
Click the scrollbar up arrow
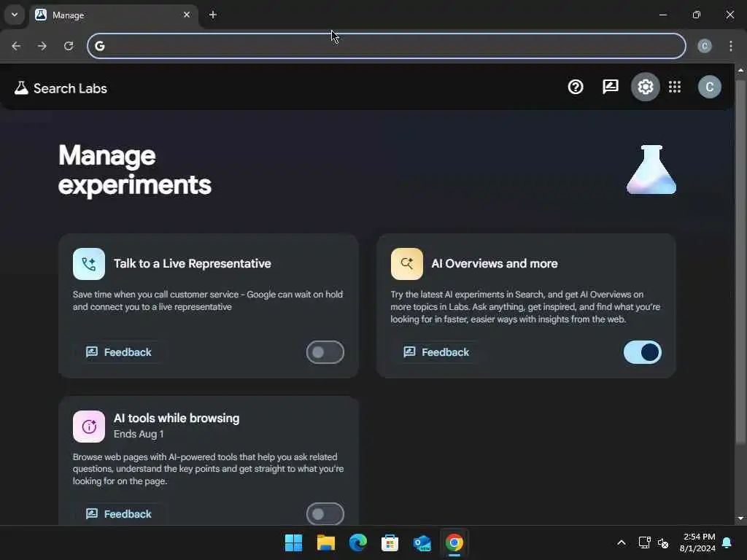[740, 70]
